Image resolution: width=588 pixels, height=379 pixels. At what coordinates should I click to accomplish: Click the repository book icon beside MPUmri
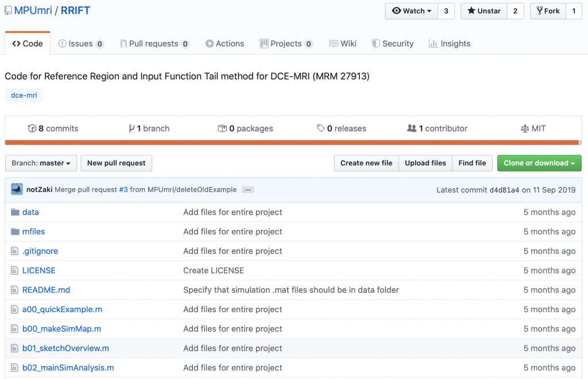[8, 10]
